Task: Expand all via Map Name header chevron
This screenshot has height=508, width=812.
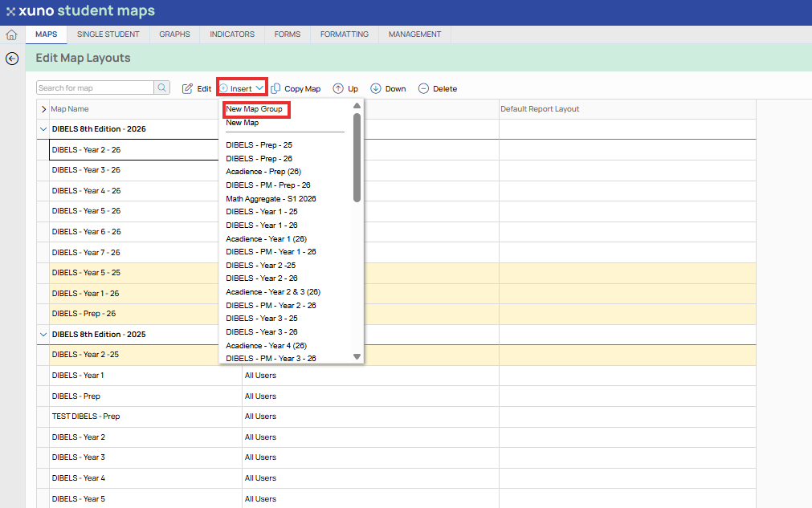Action: coord(43,109)
